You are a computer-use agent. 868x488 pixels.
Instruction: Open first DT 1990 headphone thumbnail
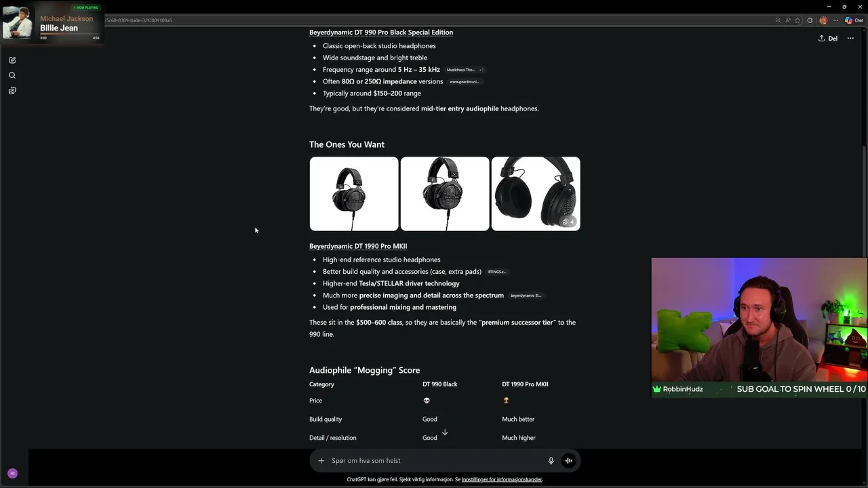[x=354, y=194]
